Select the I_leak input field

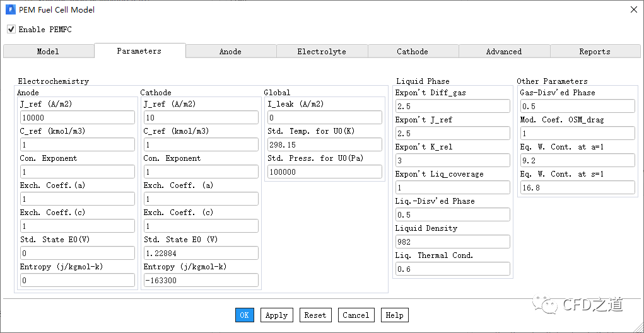[324, 117]
